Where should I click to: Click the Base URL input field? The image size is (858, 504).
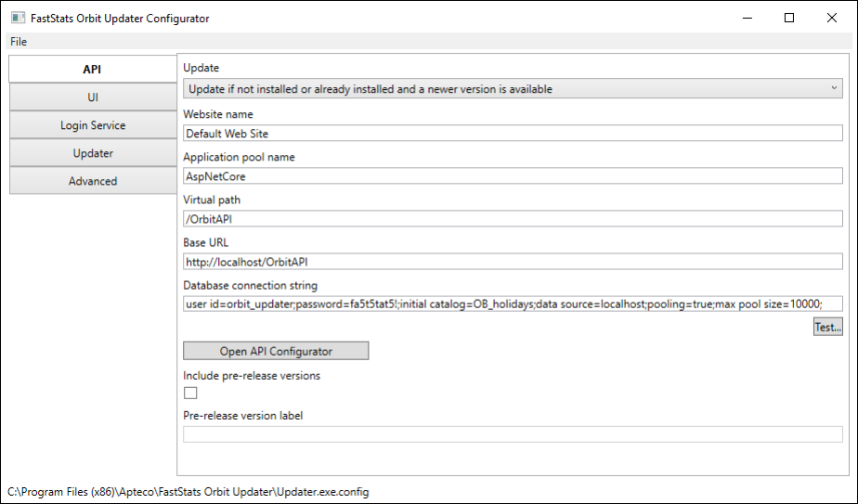pos(513,262)
